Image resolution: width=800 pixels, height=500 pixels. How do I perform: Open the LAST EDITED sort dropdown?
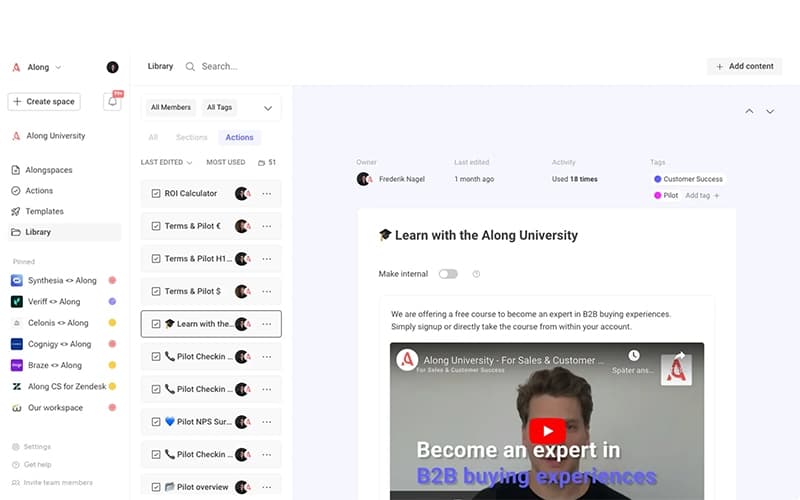166,162
